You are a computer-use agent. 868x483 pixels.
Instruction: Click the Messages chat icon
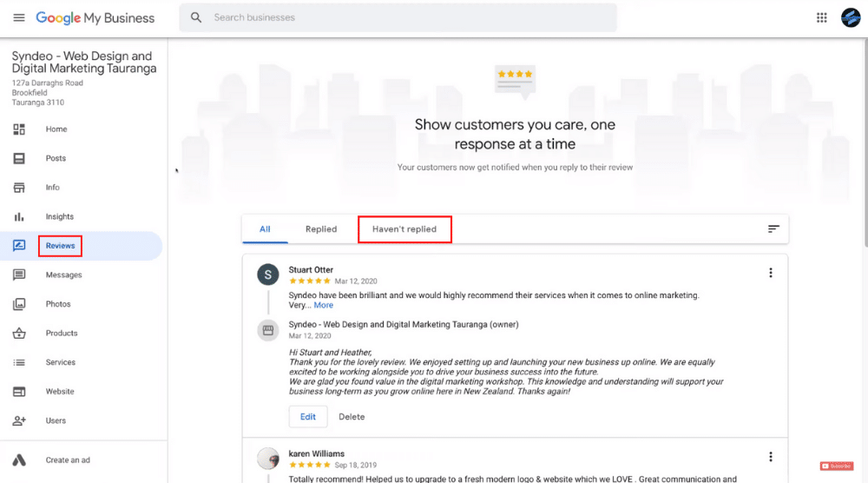point(19,275)
